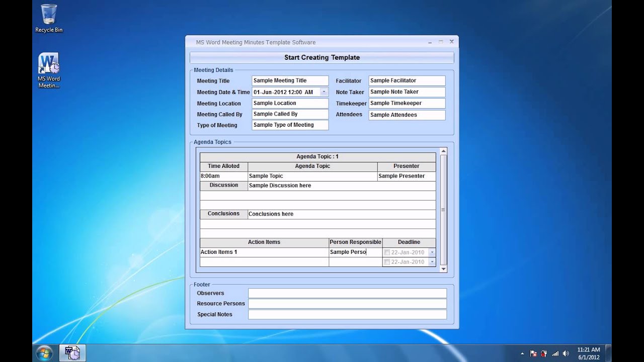Click the Action Items column header
Screen dimensions: 644x362
click(264, 242)
